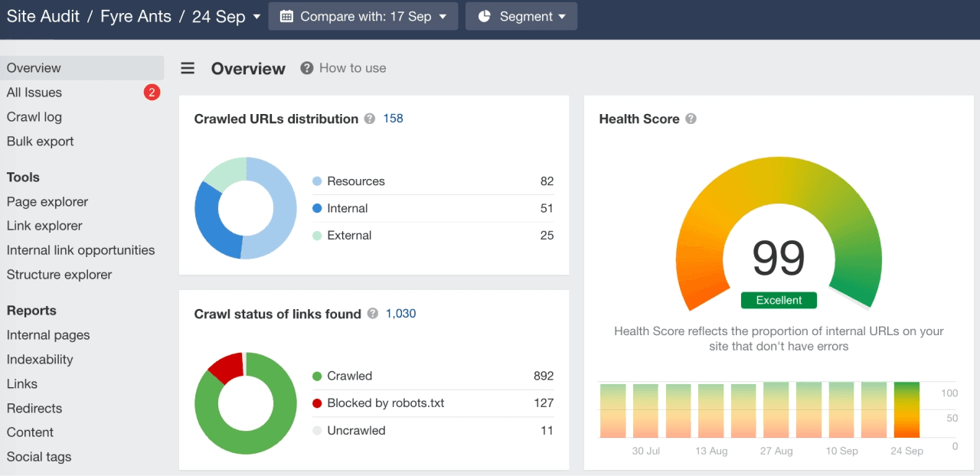Viewport: 980px width, 476px height.
Task: Click the 1,030 links found count link
Action: (400, 314)
